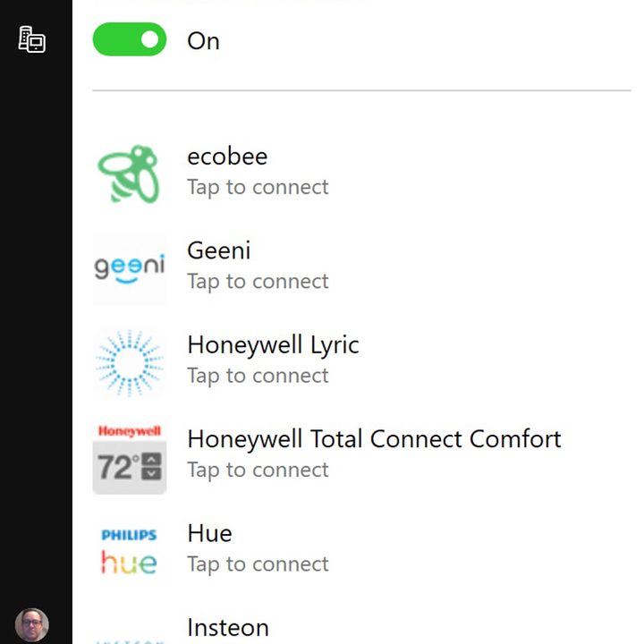The width and height of the screenshot is (644, 644).
Task: Select the Geeni logo
Action: [130, 268]
